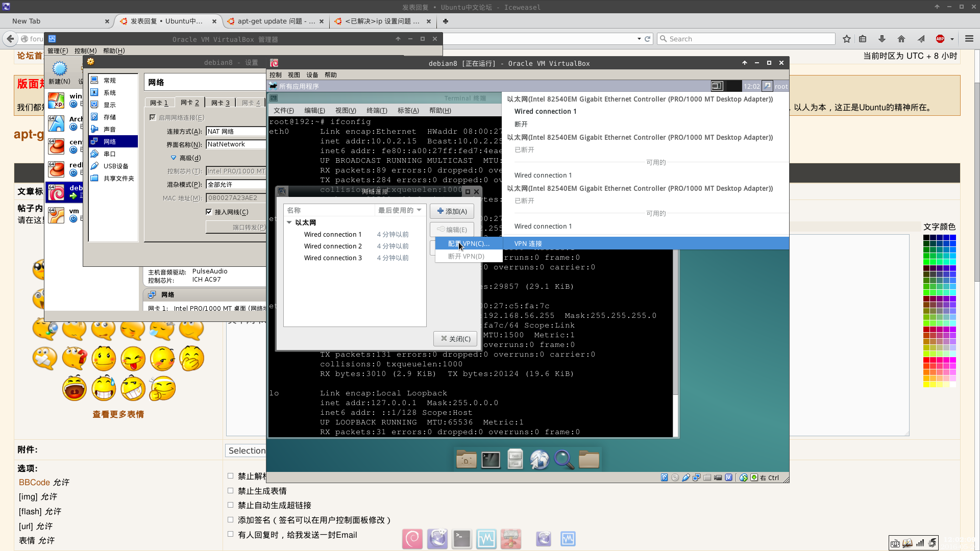Click the host taskbar terminal icon
980x551 pixels.
coord(462,539)
